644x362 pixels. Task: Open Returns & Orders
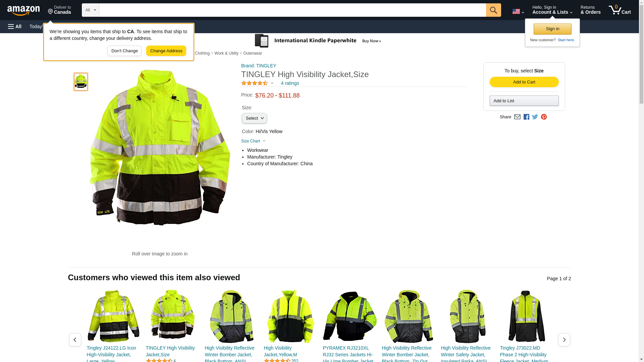[x=590, y=10]
